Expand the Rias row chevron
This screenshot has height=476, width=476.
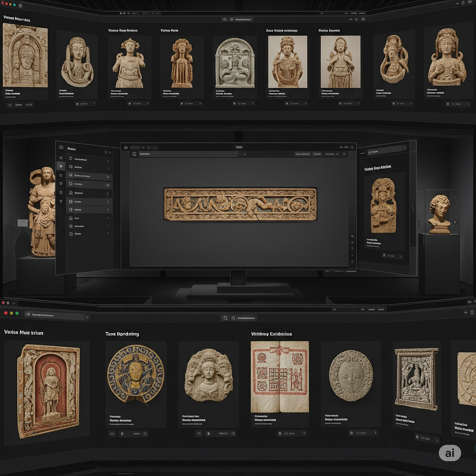coord(108,218)
